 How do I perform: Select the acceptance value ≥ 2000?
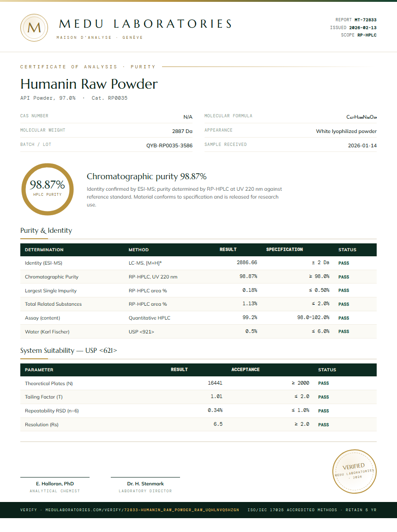(301, 383)
